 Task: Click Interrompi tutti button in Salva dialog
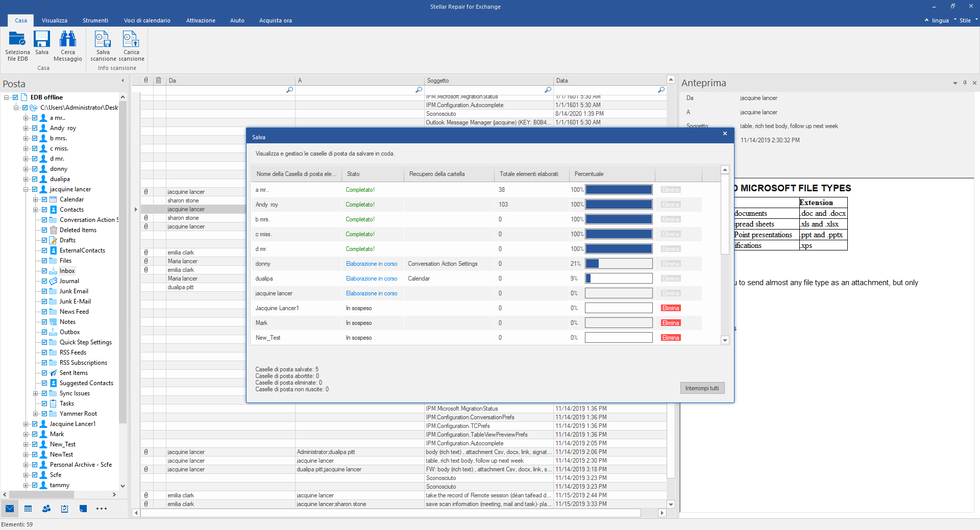(702, 388)
